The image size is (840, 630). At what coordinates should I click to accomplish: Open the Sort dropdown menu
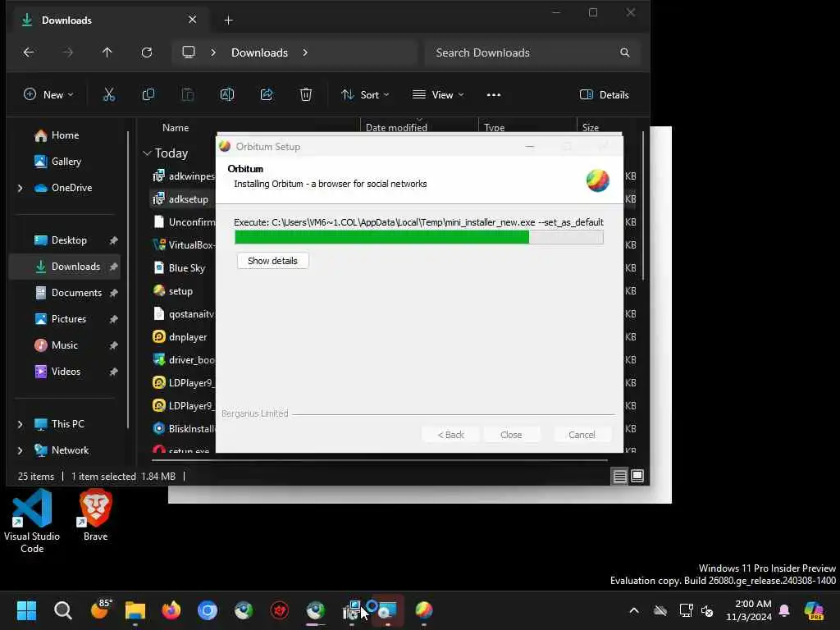click(x=365, y=95)
